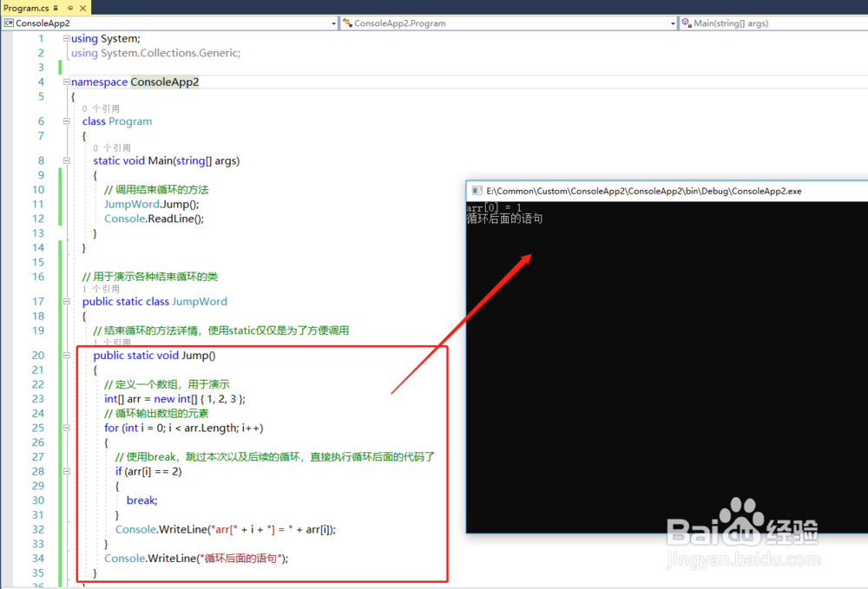Collapse the for loop region on line 25
Screen dimensions: 868x589
click(x=67, y=428)
